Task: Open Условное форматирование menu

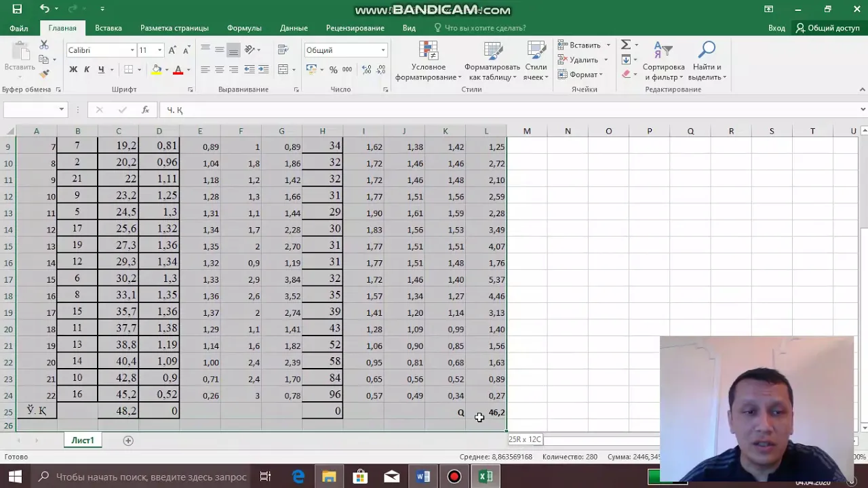Action: pos(428,61)
